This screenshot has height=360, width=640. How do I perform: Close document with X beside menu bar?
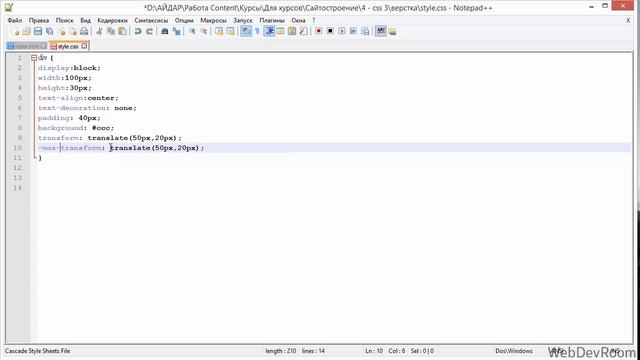point(628,20)
